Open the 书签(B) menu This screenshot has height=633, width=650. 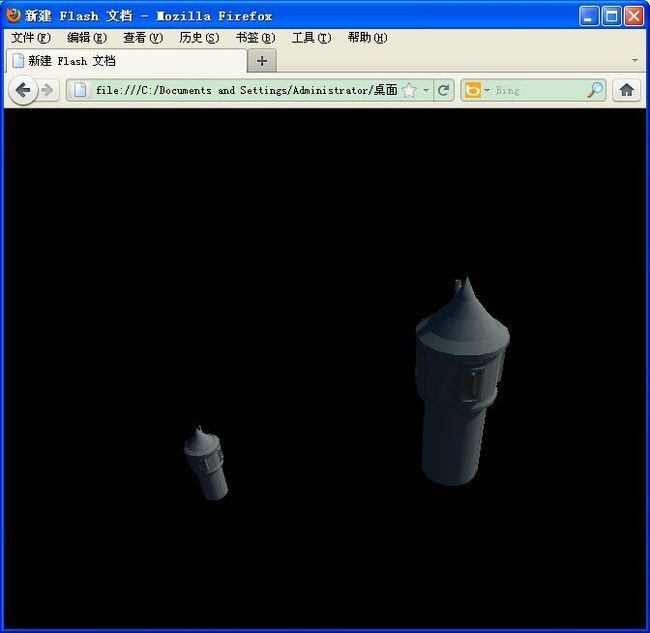click(255, 38)
